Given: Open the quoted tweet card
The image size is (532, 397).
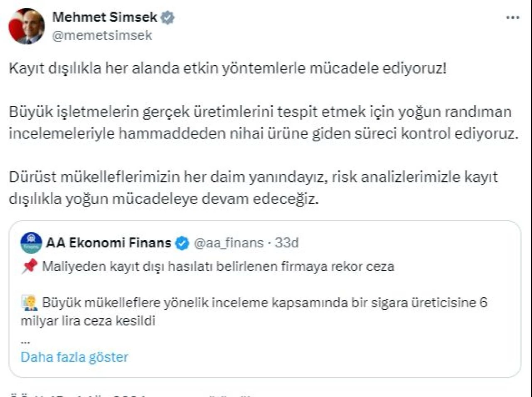Looking at the screenshot, I should click(x=266, y=291).
